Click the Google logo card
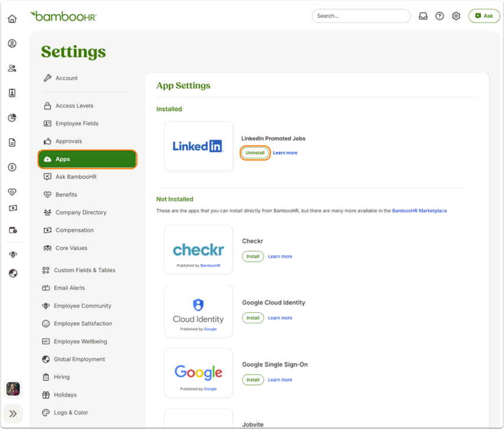This screenshot has height=429, width=504. click(x=199, y=373)
